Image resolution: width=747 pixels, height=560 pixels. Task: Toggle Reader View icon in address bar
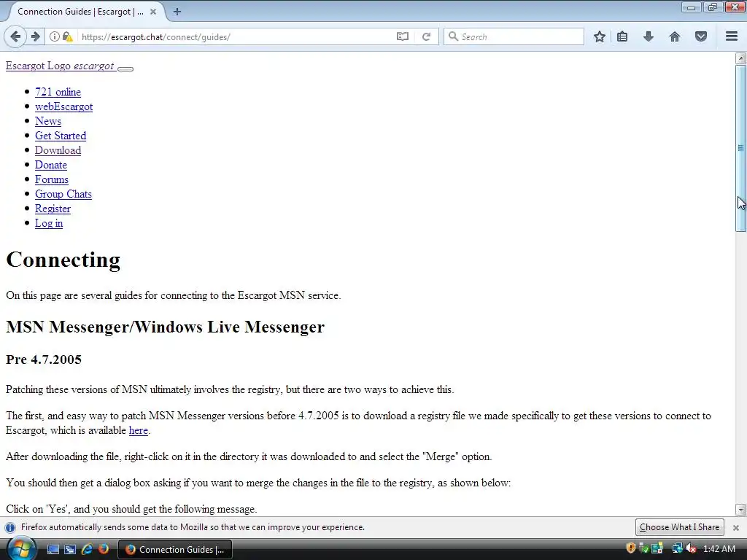click(403, 36)
